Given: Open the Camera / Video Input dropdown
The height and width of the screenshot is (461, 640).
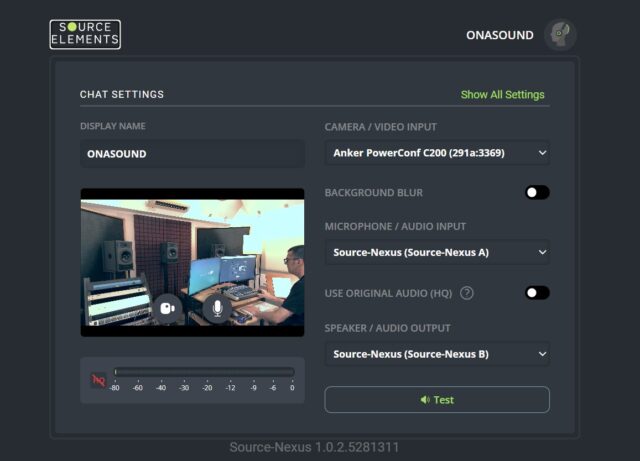Looking at the screenshot, I should (x=437, y=153).
